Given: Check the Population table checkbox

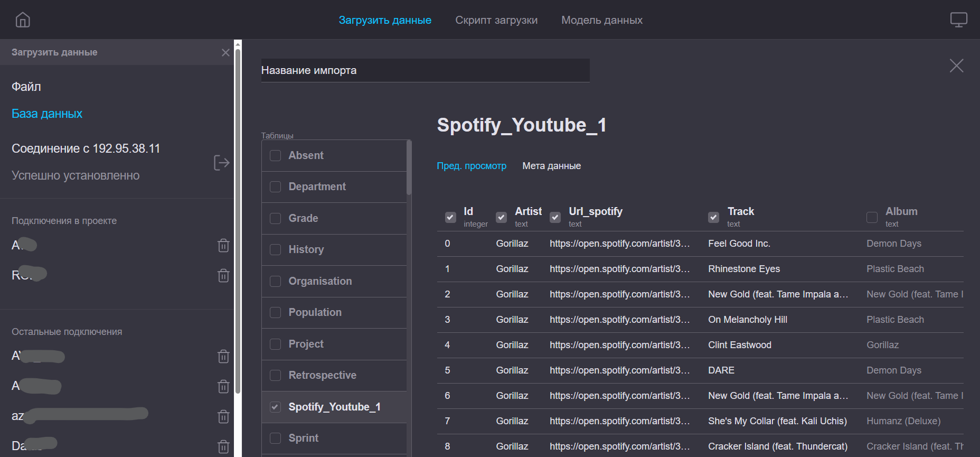Looking at the screenshot, I should [x=275, y=312].
